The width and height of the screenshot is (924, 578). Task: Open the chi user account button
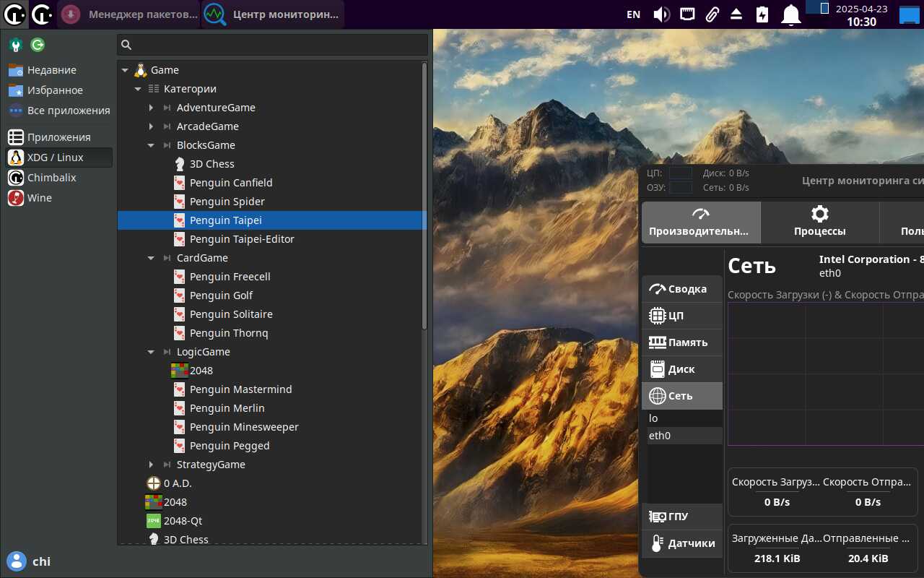29,561
